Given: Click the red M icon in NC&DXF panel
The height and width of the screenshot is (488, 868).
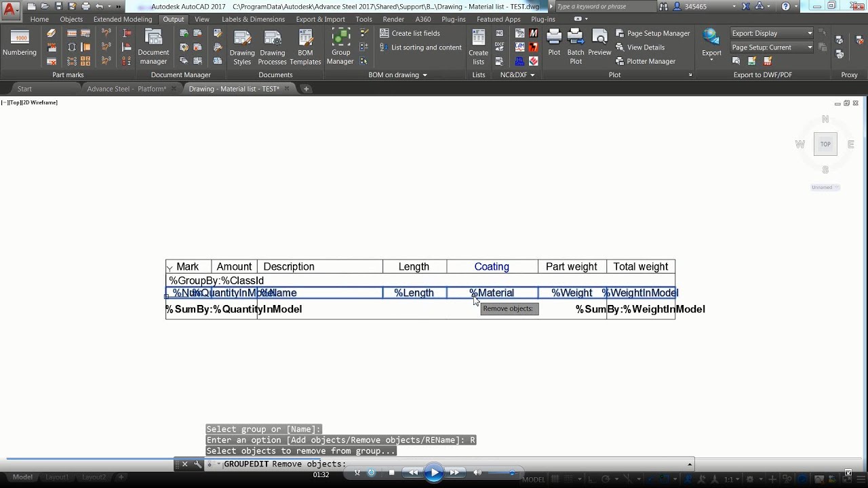Looking at the screenshot, I should (x=534, y=33).
